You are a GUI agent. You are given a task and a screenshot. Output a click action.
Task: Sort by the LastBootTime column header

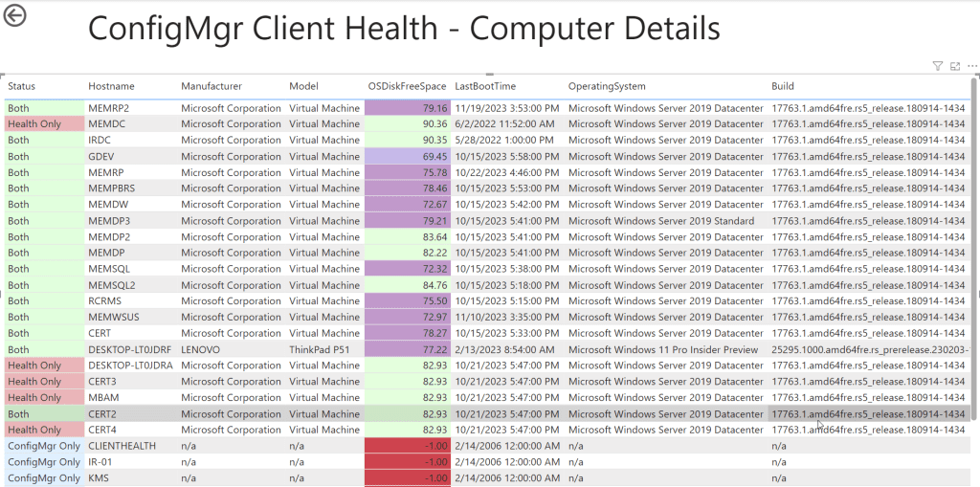[x=485, y=86]
